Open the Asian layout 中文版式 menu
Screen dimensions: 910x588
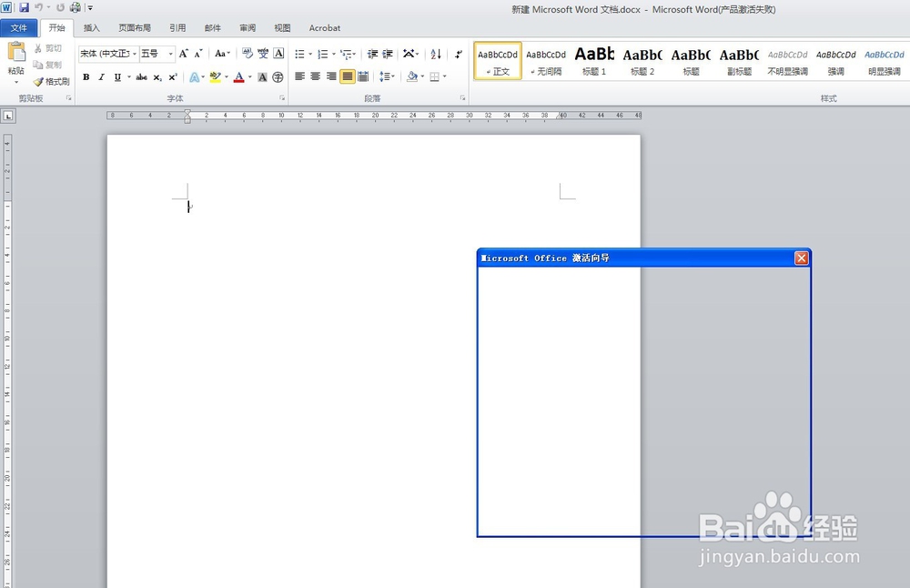(411, 54)
